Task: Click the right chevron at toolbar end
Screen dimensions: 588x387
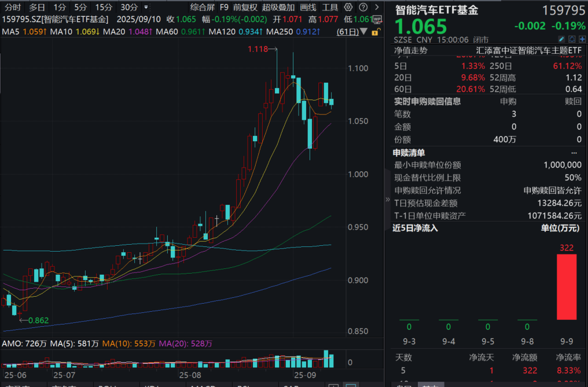Action: (377, 8)
